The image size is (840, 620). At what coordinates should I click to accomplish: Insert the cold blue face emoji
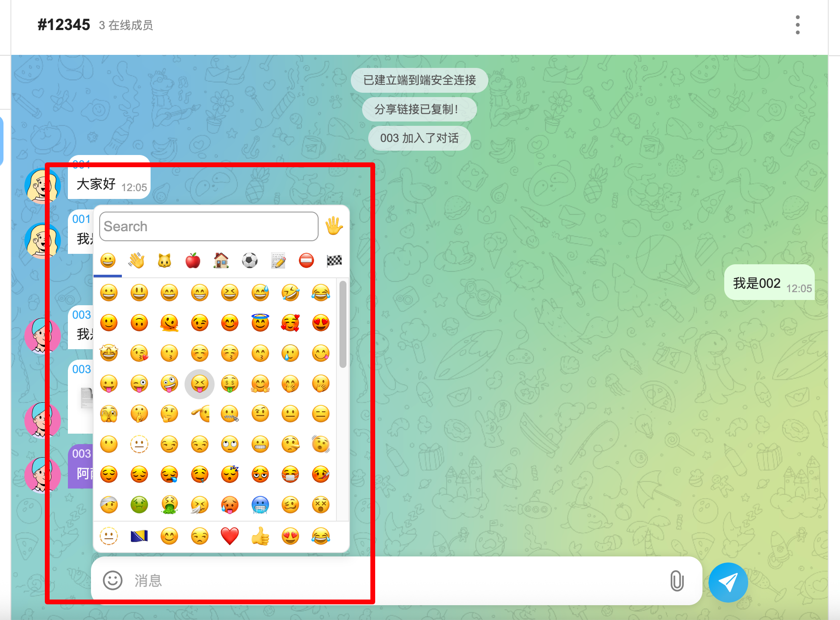[x=260, y=505]
